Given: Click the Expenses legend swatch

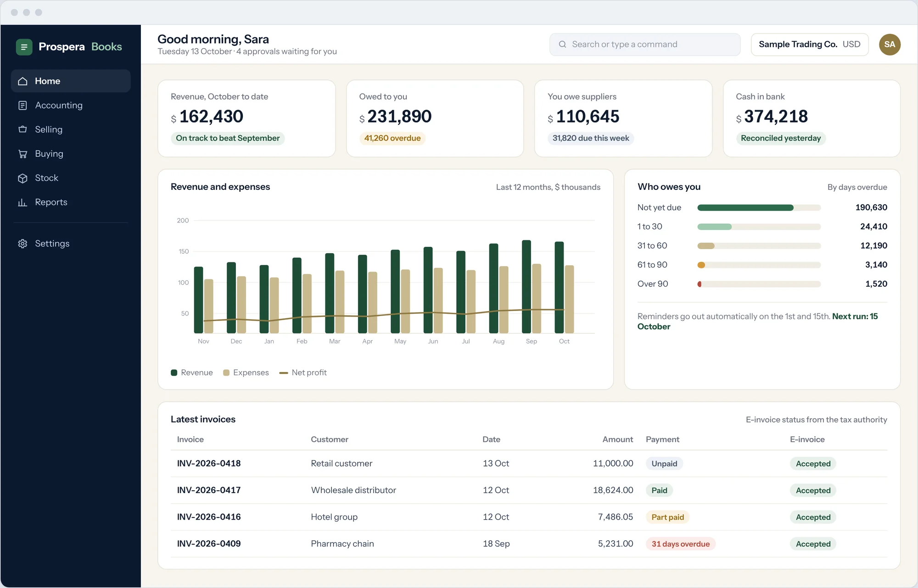Looking at the screenshot, I should point(226,372).
